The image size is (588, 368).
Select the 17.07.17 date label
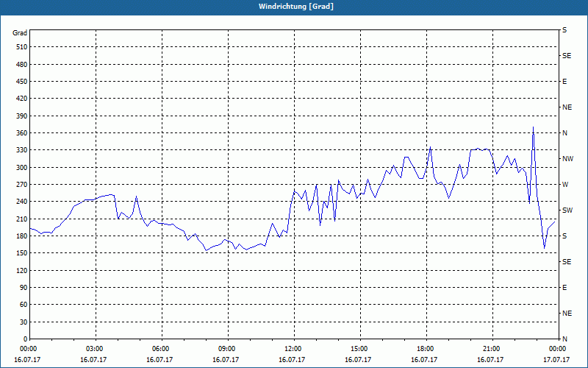(x=556, y=359)
